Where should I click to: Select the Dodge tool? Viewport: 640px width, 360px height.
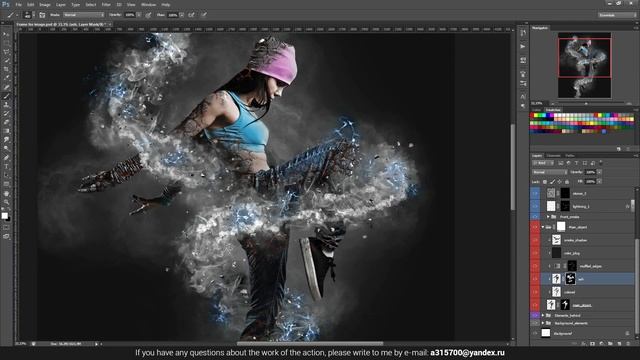coord(6,149)
